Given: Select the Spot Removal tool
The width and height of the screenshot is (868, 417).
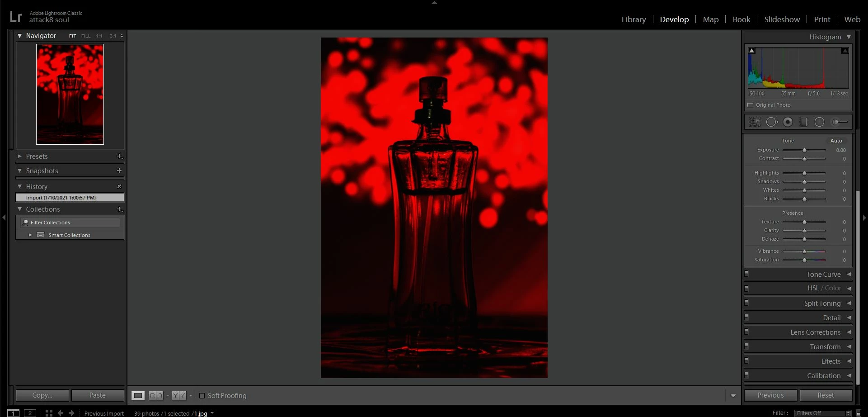Looking at the screenshot, I should [x=772, y=122].
